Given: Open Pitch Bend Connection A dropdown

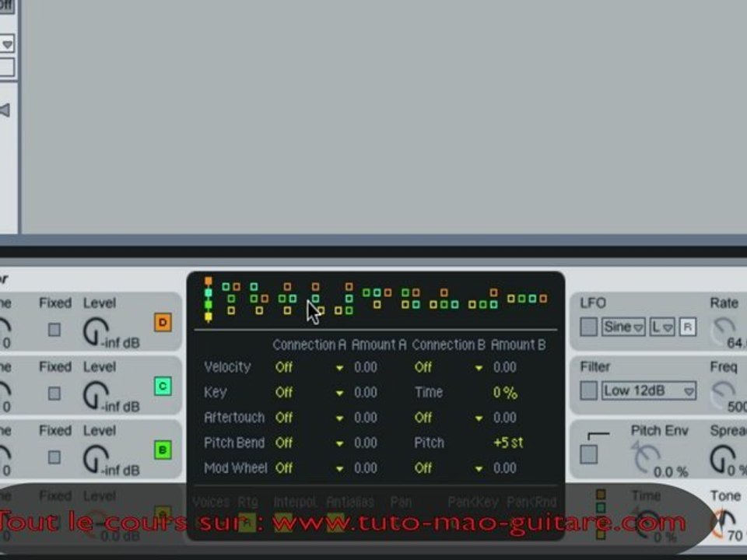Looking at the screenshot, I should click(309, 443).
